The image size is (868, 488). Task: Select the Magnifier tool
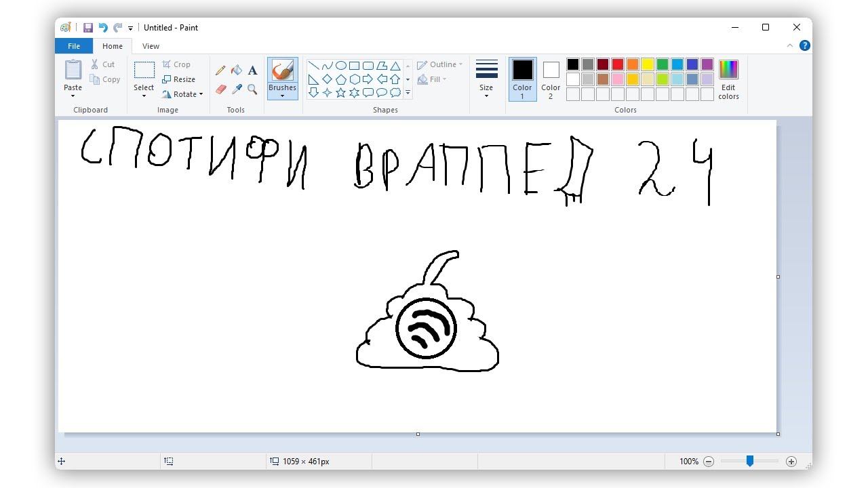pos(252,89)
